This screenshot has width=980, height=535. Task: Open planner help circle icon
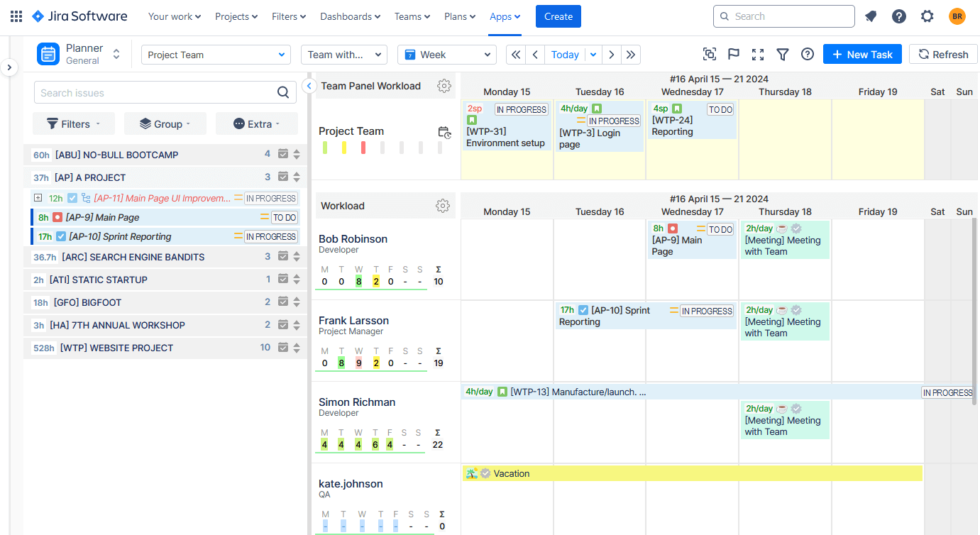[808, 55]
